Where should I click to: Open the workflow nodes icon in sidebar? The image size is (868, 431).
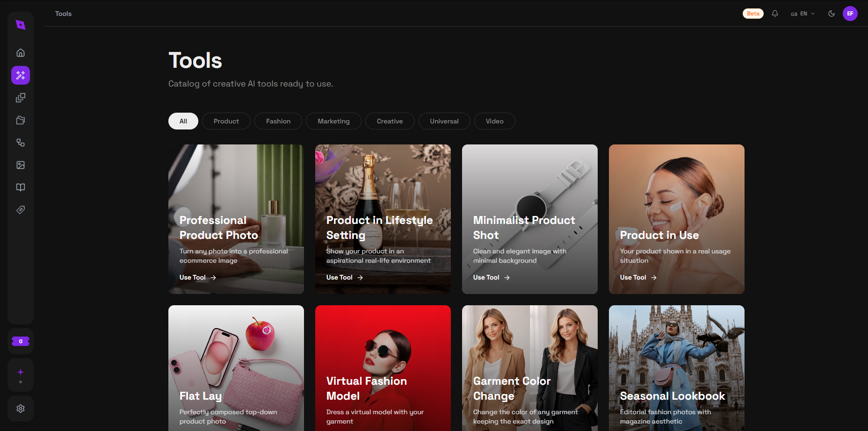[x=21, y=143]
